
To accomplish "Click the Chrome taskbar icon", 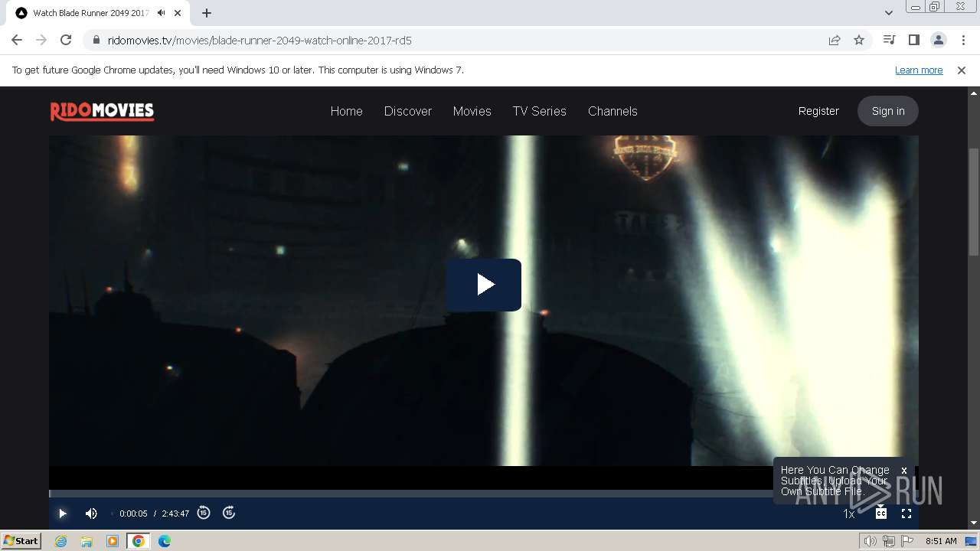I will [x=139, y=541].
